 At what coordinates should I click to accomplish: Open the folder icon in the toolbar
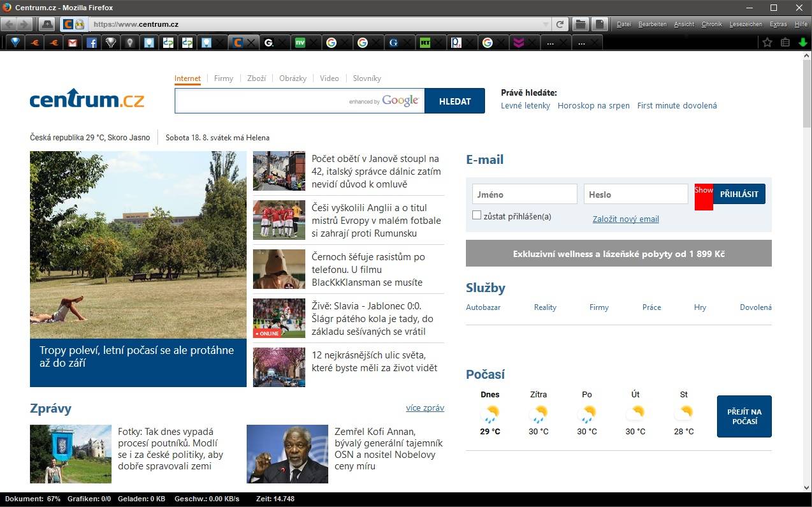[x=580, y=25]
